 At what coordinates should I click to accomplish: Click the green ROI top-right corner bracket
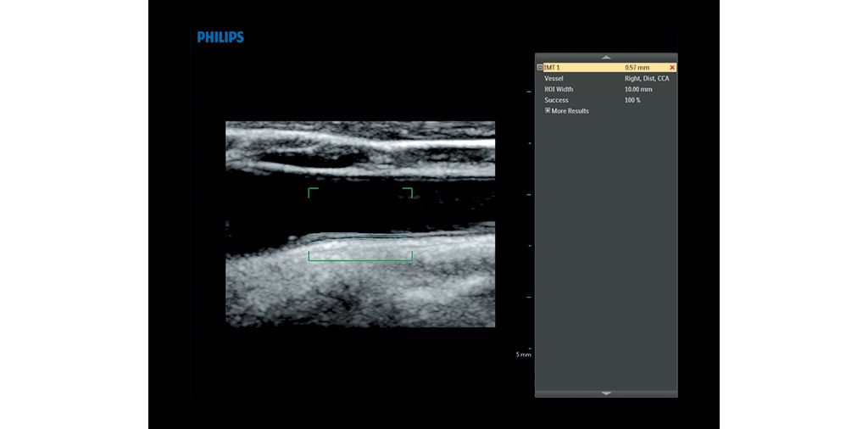pyautogui.click(x=410, y=191)
